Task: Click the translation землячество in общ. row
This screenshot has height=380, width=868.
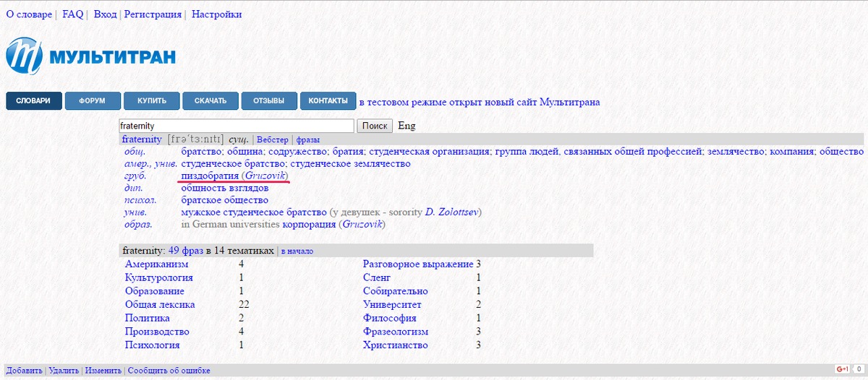Action: (x=735, y=152)
